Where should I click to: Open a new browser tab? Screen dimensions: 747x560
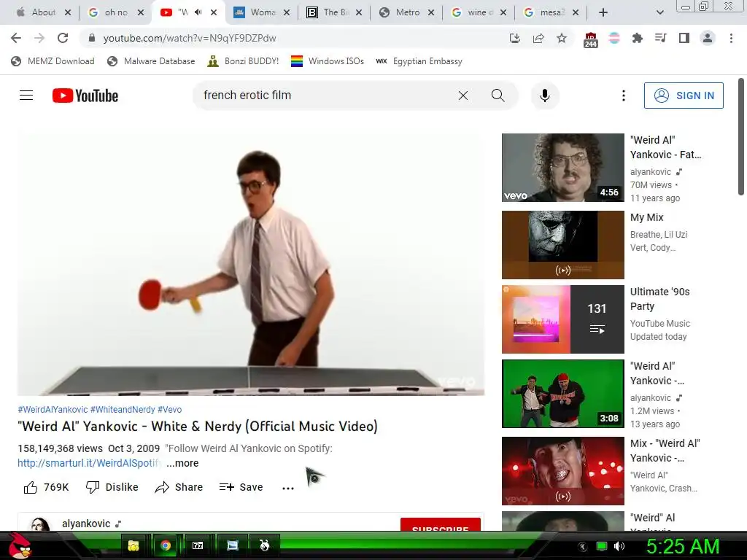click(603, 12)
